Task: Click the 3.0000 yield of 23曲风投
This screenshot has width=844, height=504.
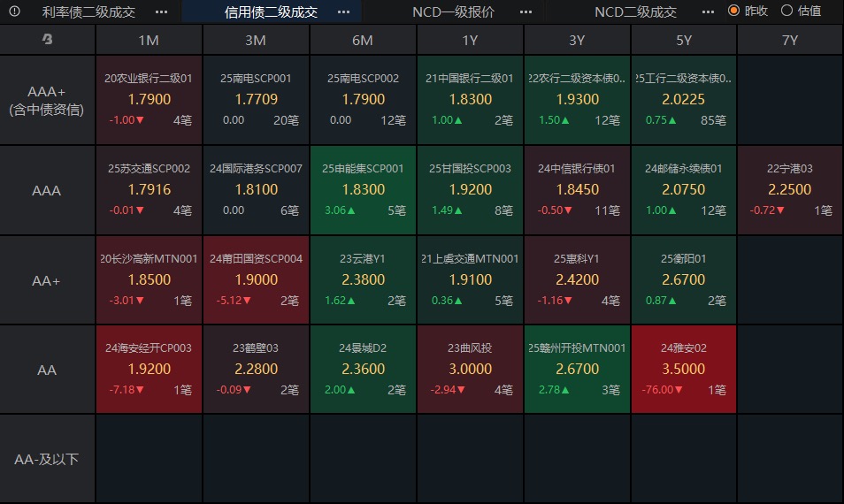Action: [470, 369]
